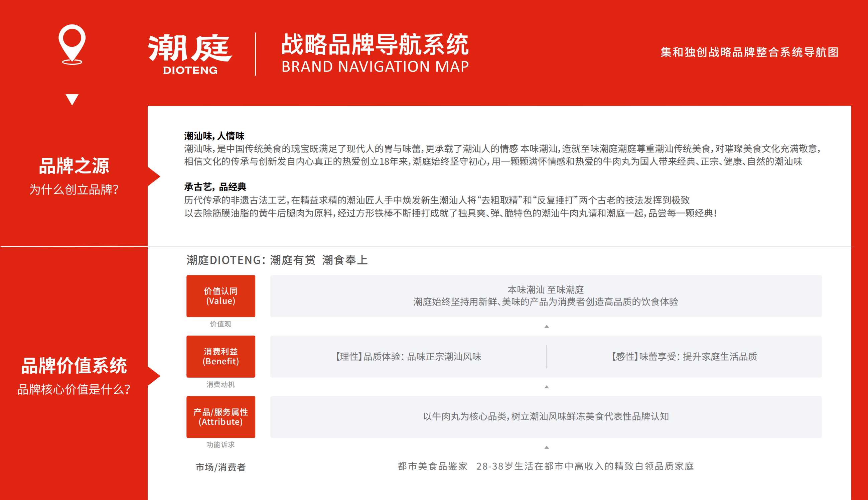Click the paragraph line starting 以去除筋膜油脂
The width and height of the screenshot is (868, 500).
pos(451,213)
